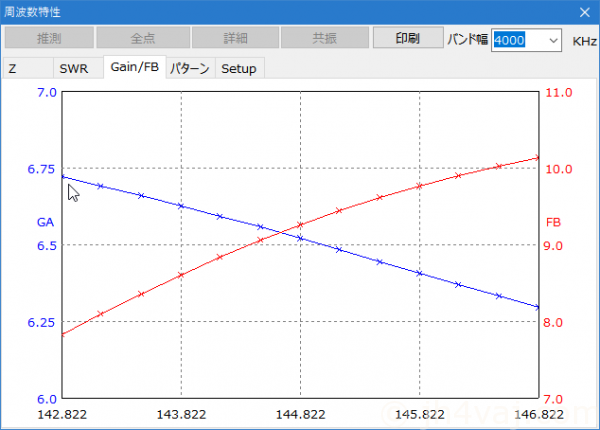Switch to the パターン tab
The width and height of the screenshot is (600, 430).
click(189, 69)
